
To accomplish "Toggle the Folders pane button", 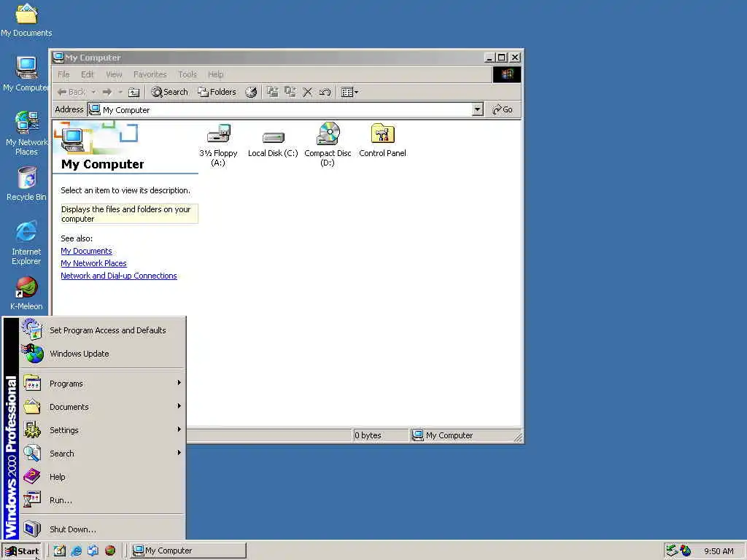I will click(217, 92).
